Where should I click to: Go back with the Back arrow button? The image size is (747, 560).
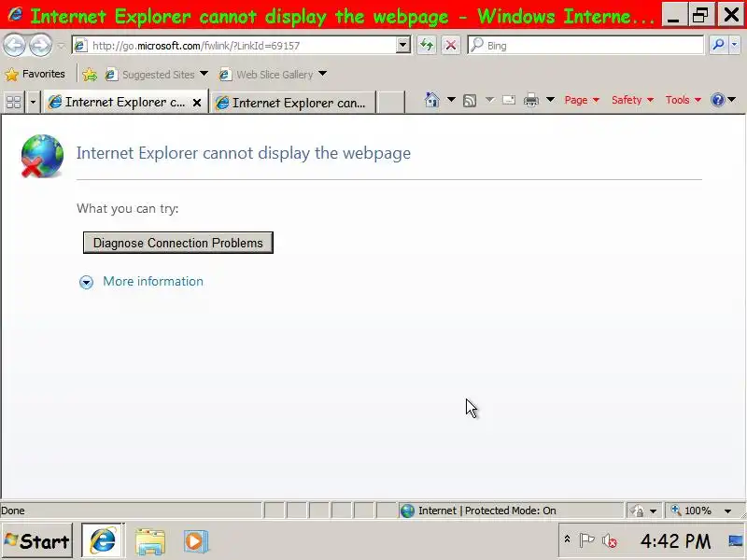point(14,46)
